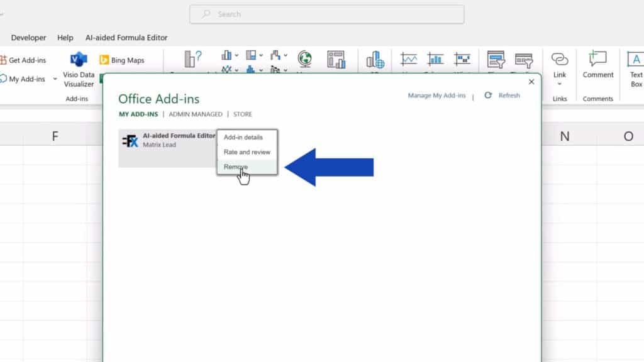Click the PivotChart icon
644x362 pixels.
click(x=336, y=60)
